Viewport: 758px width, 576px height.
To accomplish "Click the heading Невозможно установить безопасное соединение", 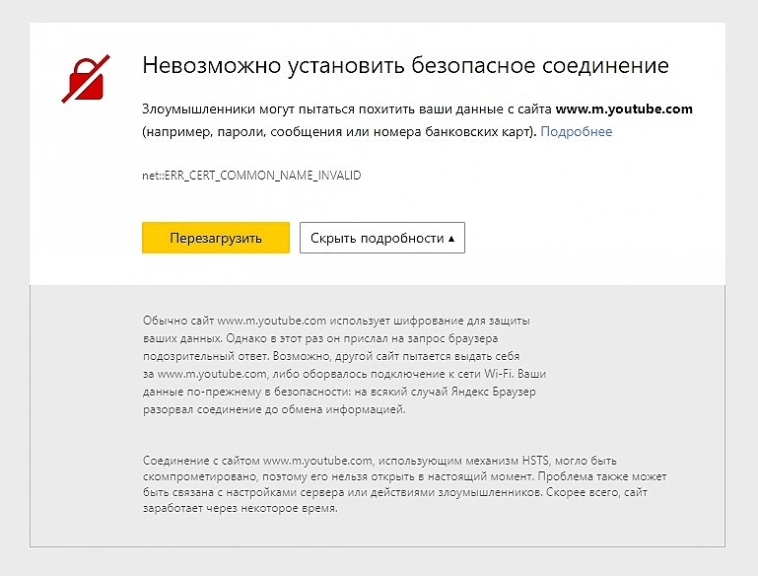I will [x=406, y=65].
